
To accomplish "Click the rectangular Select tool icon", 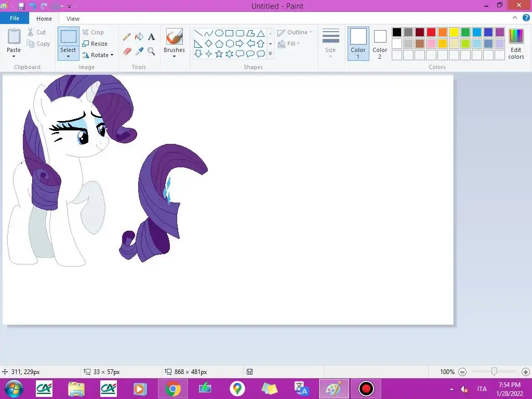I will 68,37.
